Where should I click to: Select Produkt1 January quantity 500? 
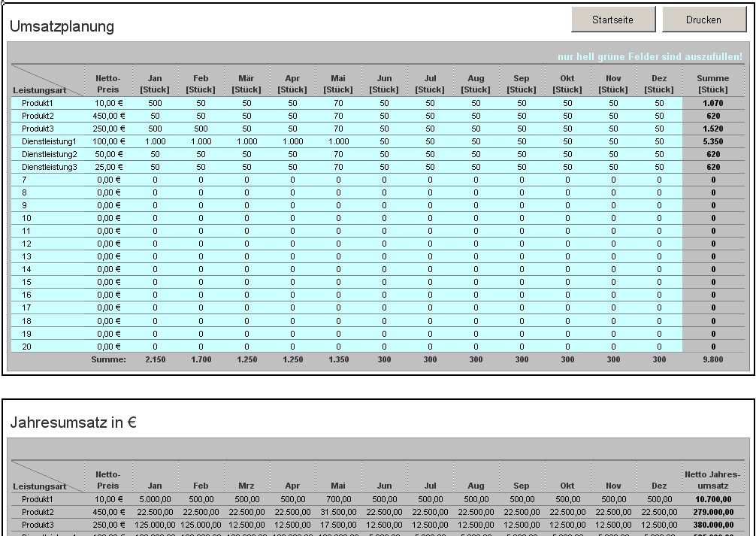(156, 103)
